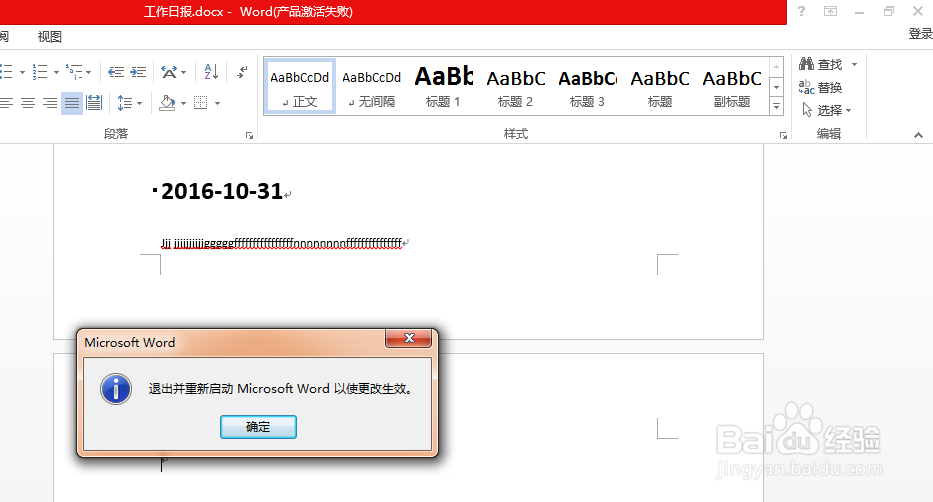
Task: Open multilevel list dropdown arrow
Action: click(89, 73)
